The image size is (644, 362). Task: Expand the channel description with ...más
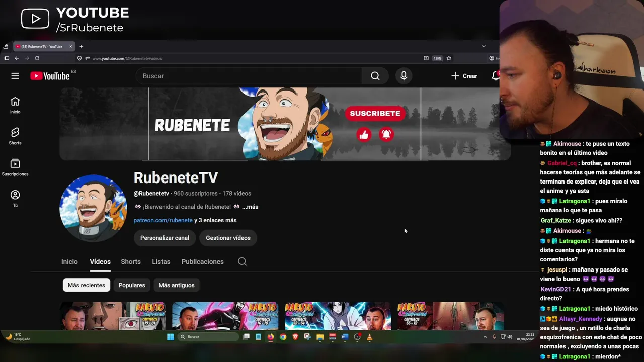click(250, 207)
